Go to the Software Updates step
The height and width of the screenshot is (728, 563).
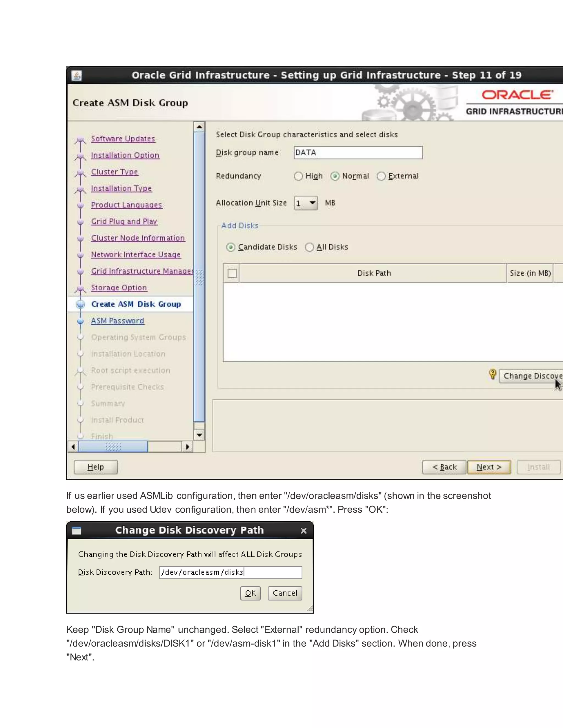123,139
